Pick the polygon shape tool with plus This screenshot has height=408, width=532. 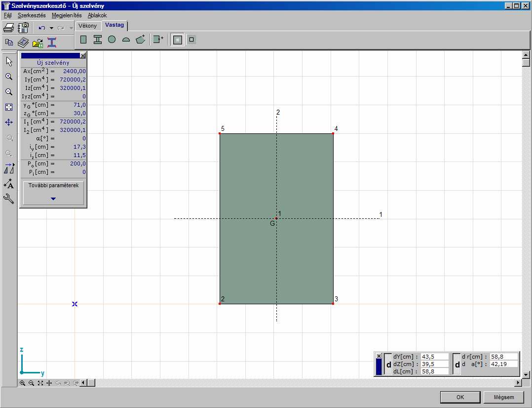[x=141, y=40]
